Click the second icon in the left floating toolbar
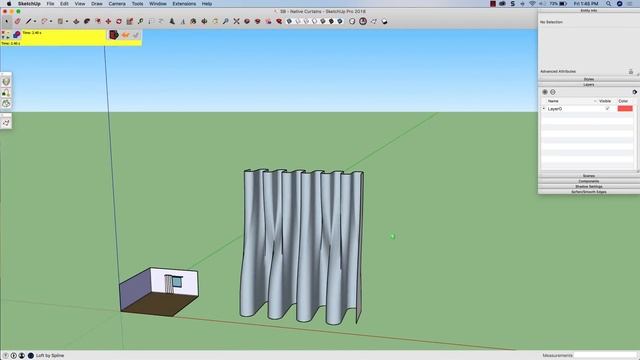This screenshot has height=360, width=640. pyautogui.click(x=6, y=93)
